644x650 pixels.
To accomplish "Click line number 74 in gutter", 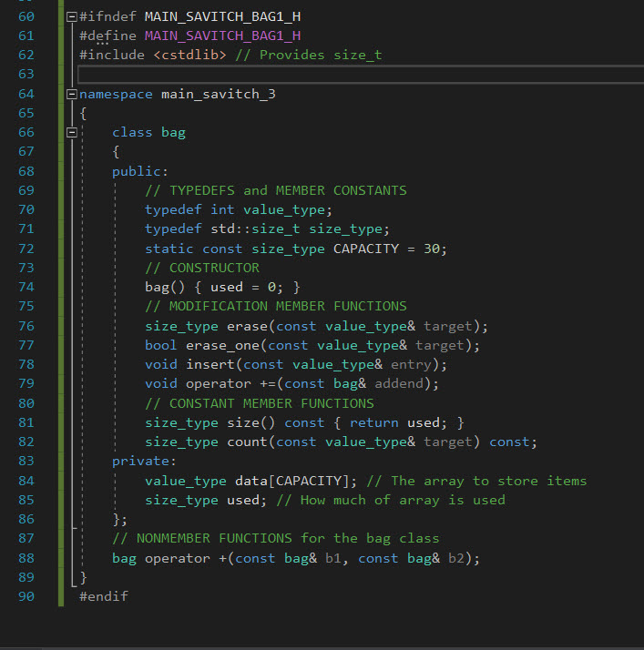I will click(26, 287).
